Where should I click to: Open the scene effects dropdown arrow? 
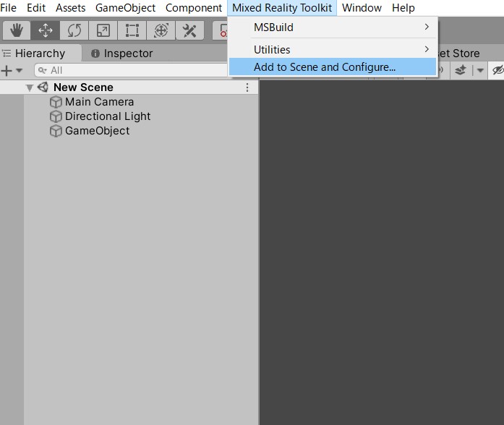(x=480, y=70)
